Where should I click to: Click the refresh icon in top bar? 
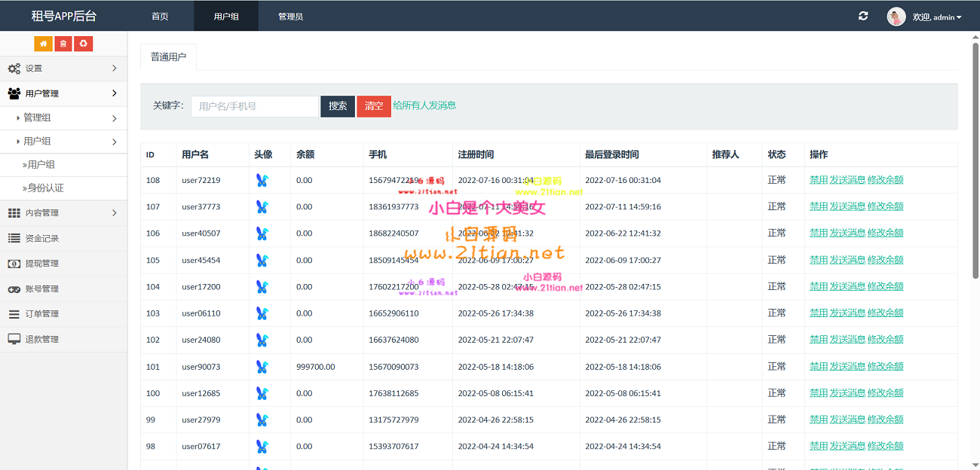(x=863, y=16)
